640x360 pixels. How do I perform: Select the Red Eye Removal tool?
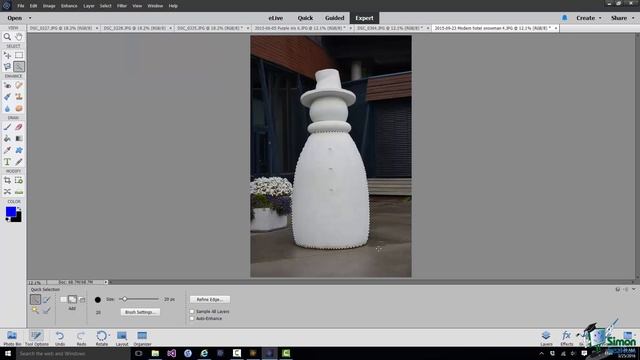[7, 85]
